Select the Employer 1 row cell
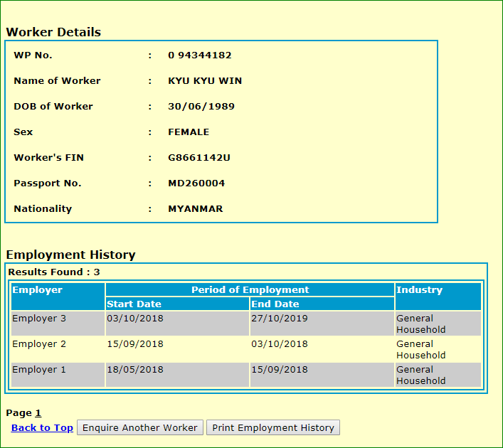The image size is (503, 448). tap(39, 370)
